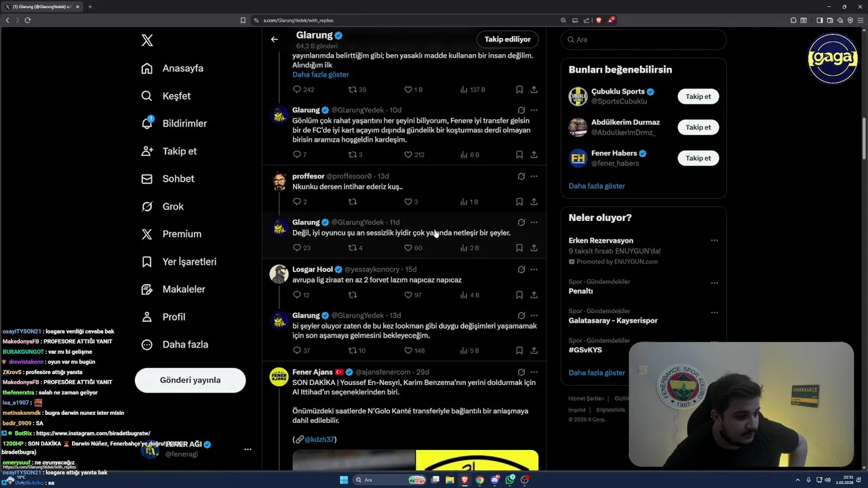Open Keşfet explore page
This screenshot has height=488, width=868.
point(166,96)
